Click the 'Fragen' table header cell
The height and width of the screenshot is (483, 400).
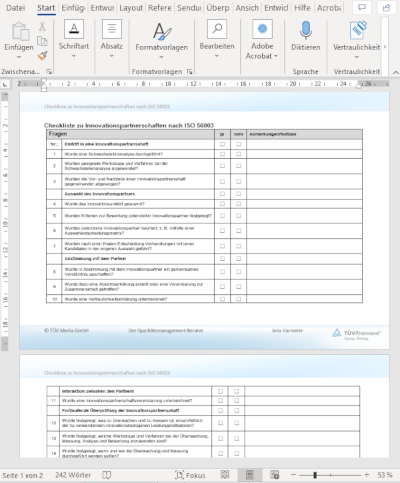(130, 134)
